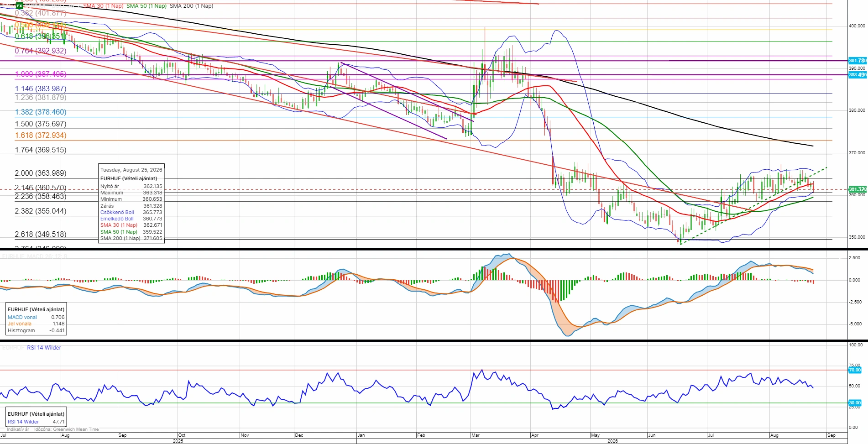Click the Feb marker on the time axis

tap(421, 435)
